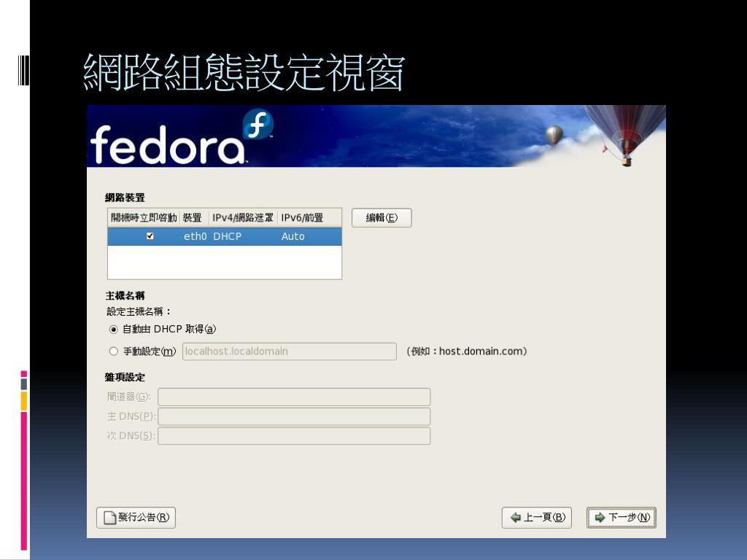The width and height of the screenshot is (747, 560).
Task: Open the 編輯(E) edit button
Action: click(x=382, y=218)
